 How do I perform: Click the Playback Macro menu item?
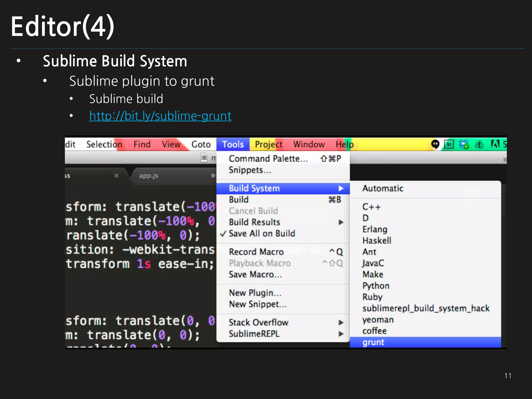(283, 263)
